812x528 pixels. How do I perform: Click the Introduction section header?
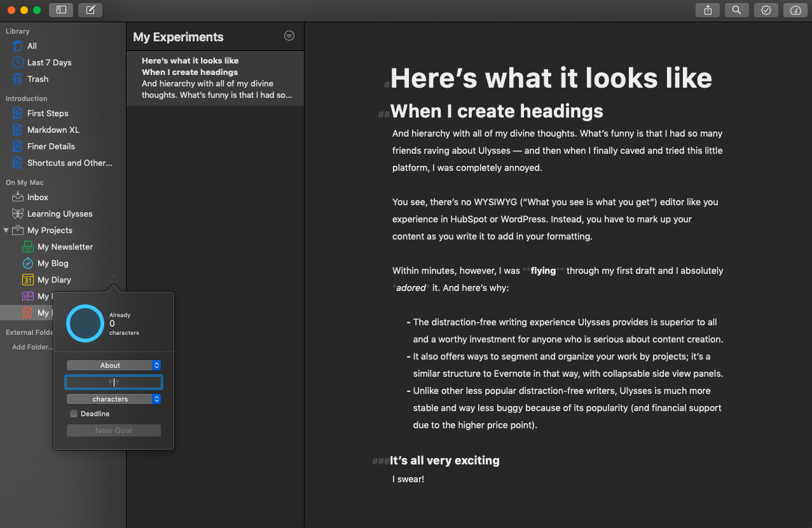pyautogui.click(x=27, y=98)
